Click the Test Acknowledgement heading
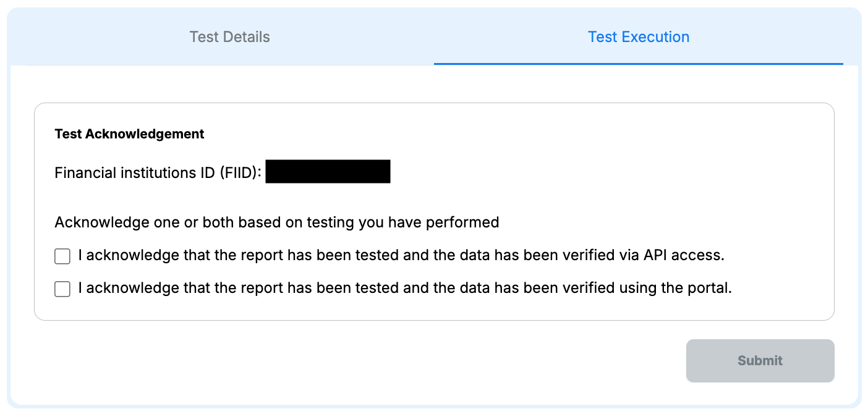The image size is (868, 414). tap(129, 133)
